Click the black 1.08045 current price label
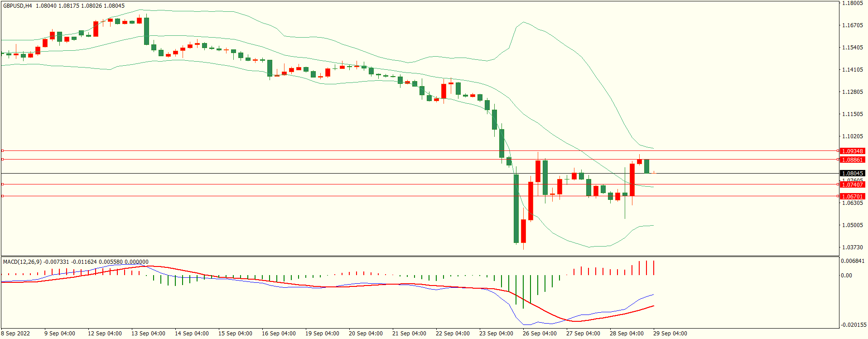 click(x=852, y=173)
